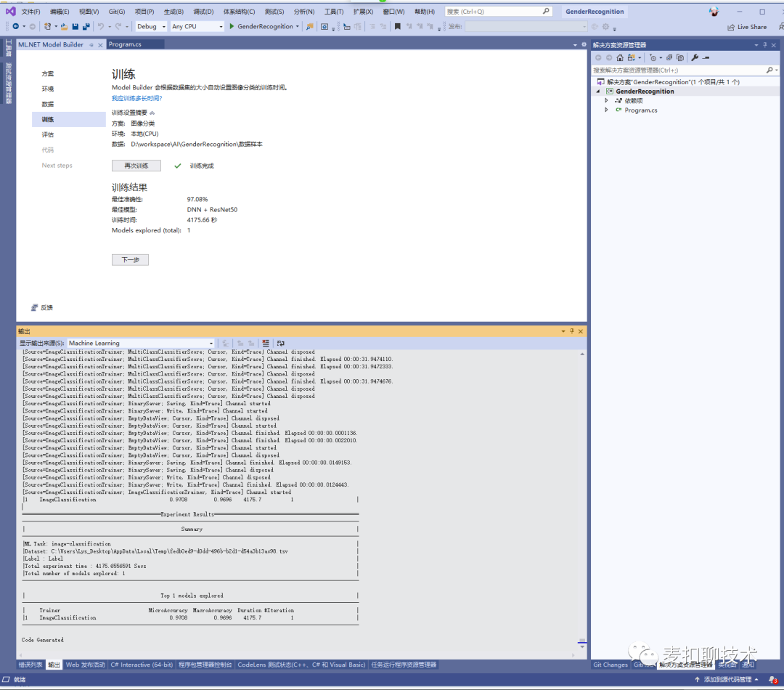
Task: Start GenderRecognition with the green play button
Action: tap(232, 27)
